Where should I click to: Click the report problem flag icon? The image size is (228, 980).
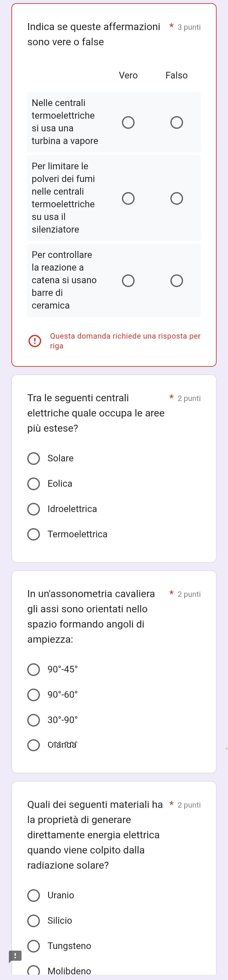tap(15, 956)
